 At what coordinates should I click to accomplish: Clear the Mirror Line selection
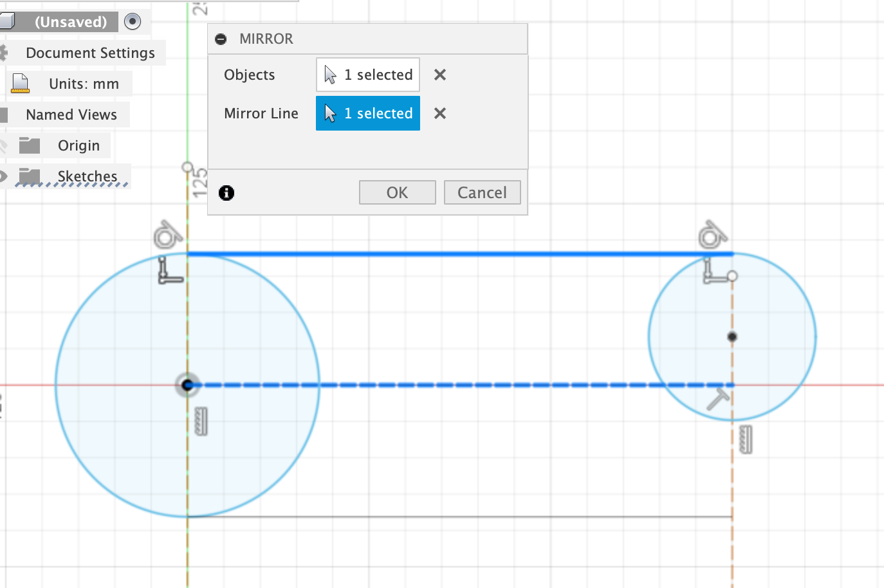(440, 113)
